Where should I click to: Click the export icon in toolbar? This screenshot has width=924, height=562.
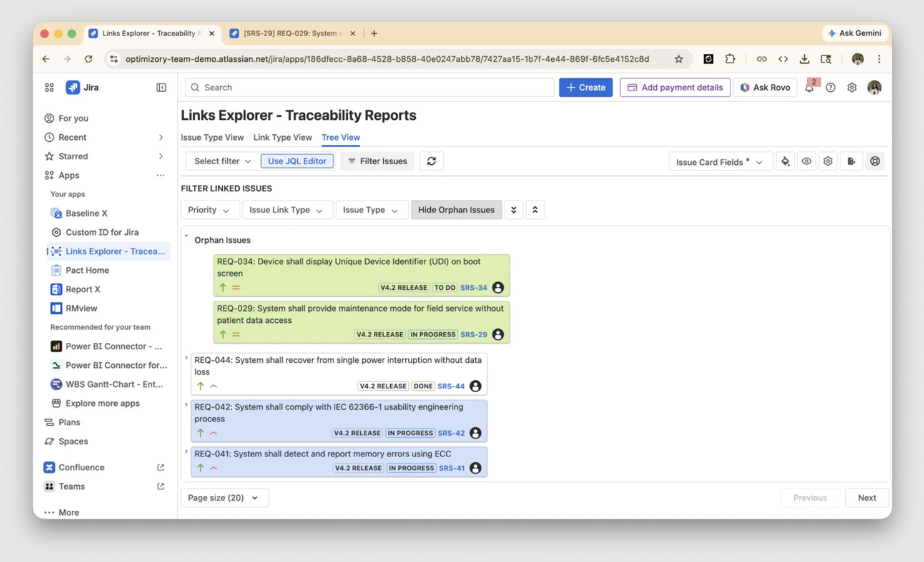[x=852, y=162]
